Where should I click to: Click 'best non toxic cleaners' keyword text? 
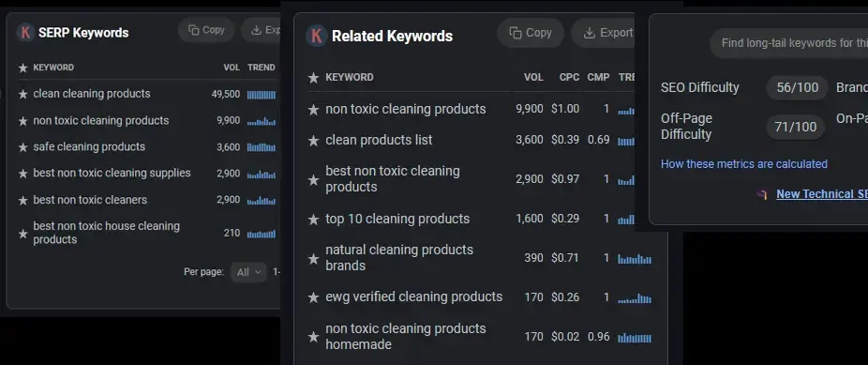pyautogui.click(x=90, y=200)
